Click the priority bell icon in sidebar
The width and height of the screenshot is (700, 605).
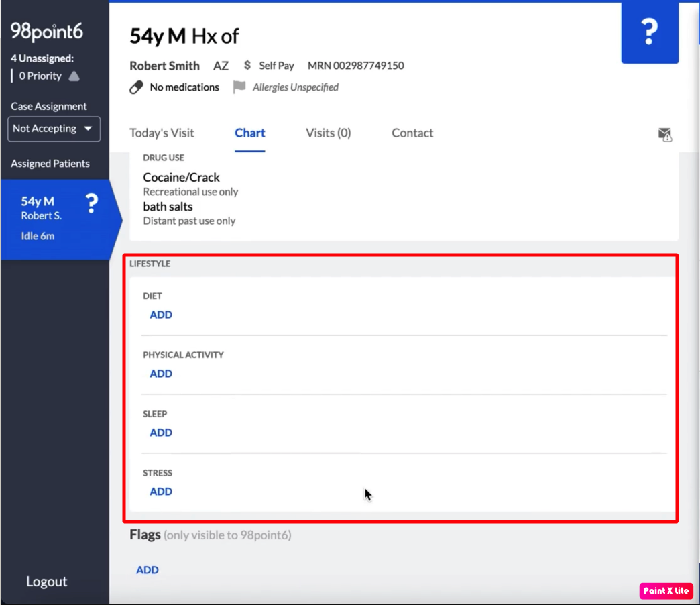[74, 76]
